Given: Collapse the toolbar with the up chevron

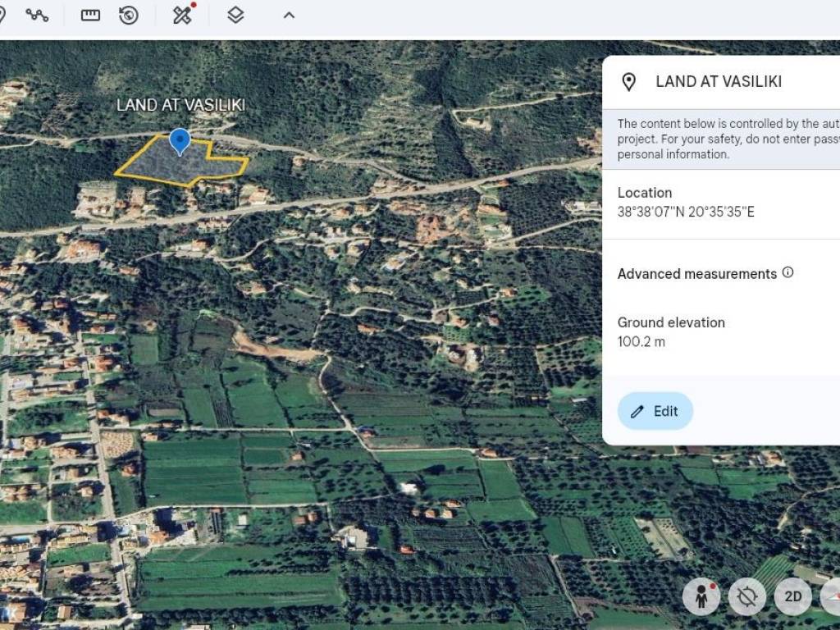Looking at the screenshot, I should coord(289,15).
